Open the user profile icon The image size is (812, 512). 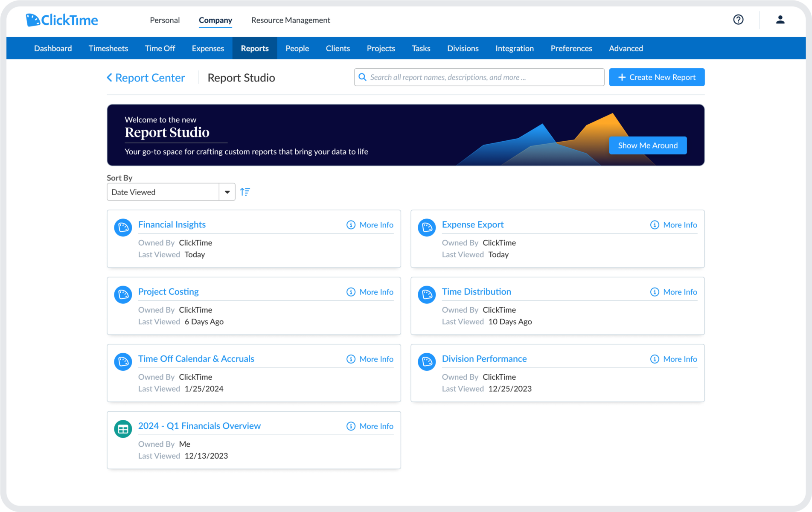(780, 20)
